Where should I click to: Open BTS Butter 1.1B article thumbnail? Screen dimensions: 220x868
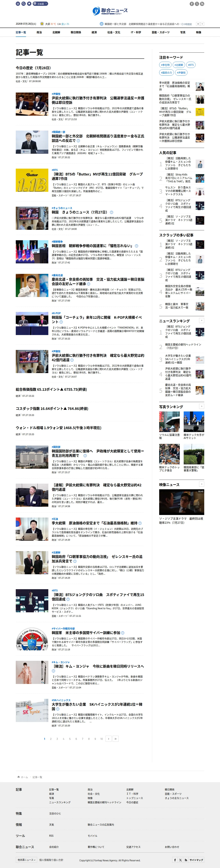point(32,180)
